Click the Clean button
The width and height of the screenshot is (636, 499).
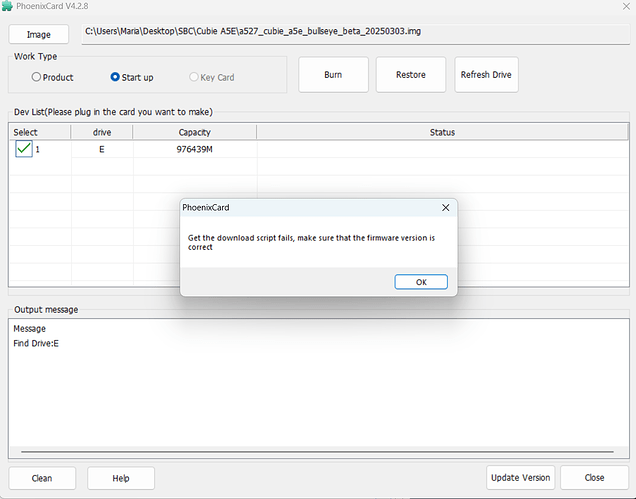tap(42, 478)
